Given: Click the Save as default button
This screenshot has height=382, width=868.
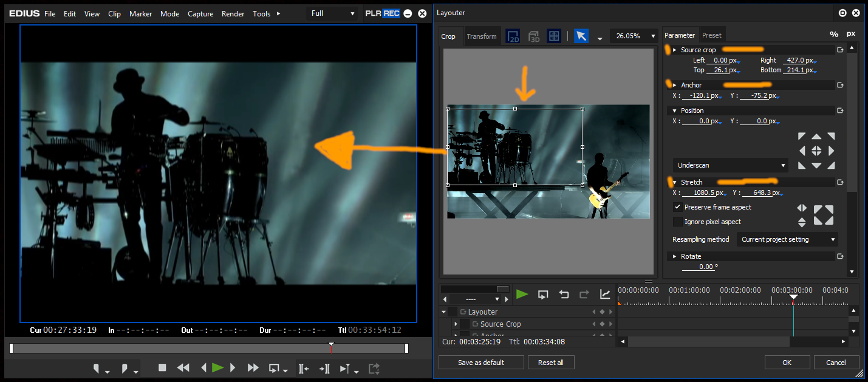Looking at the screenshot, I should coord(481,363).
